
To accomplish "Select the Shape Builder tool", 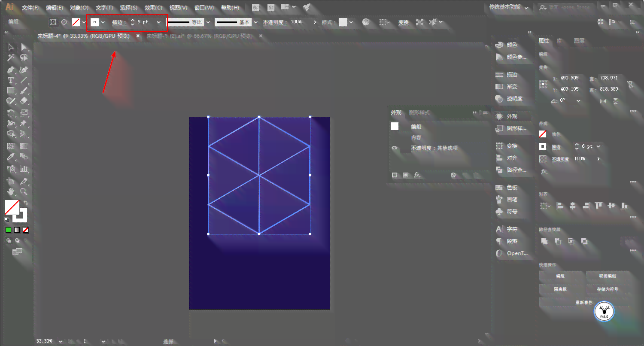I will pos(11,134).
